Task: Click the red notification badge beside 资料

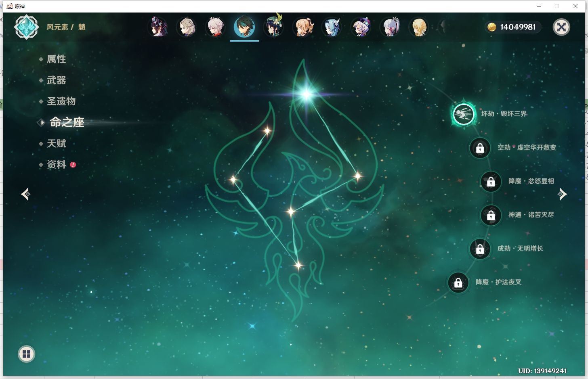Action: [x=73, y=165]
